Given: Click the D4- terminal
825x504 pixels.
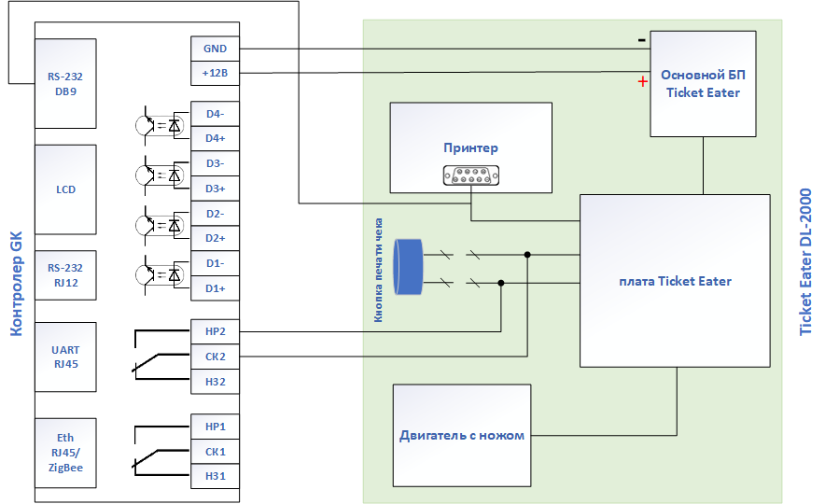Looking at the screenshot, I should [x=215, y=114].
